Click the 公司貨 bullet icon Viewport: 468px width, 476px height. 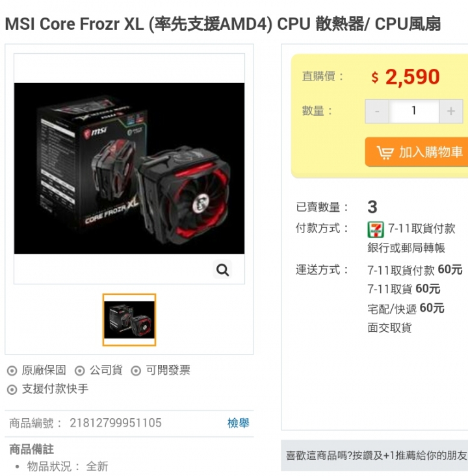point(80,371)
